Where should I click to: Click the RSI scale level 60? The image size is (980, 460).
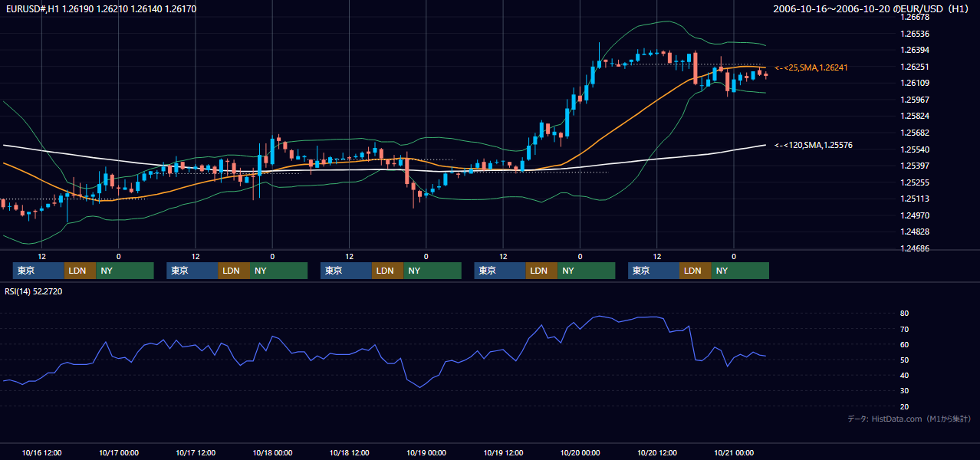(x=905, y=344)
